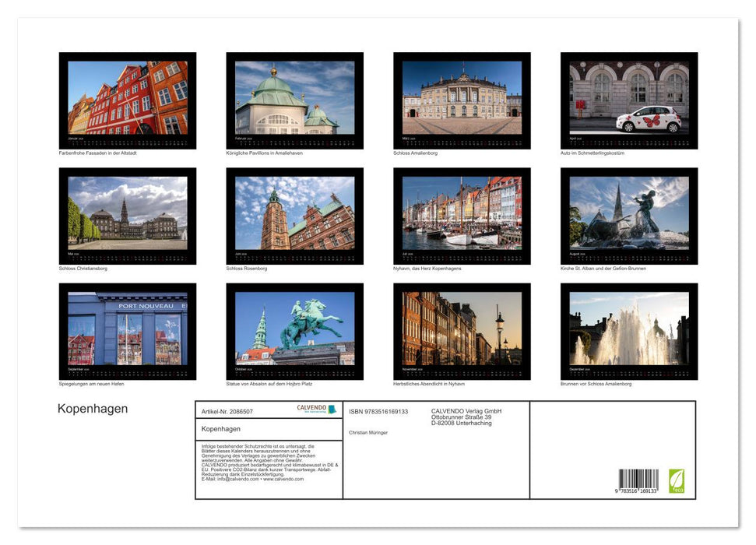Click the blue calendar symbol beside CALVENDO logo
This screenshot has height=545, width=756.
pyautogui.click(x=330, y=408)
